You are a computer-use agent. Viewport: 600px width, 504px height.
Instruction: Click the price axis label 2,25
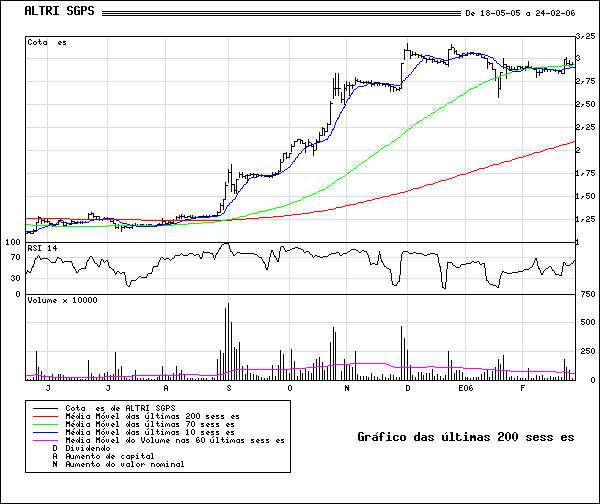pyautogui.click(x=585, y=127)
